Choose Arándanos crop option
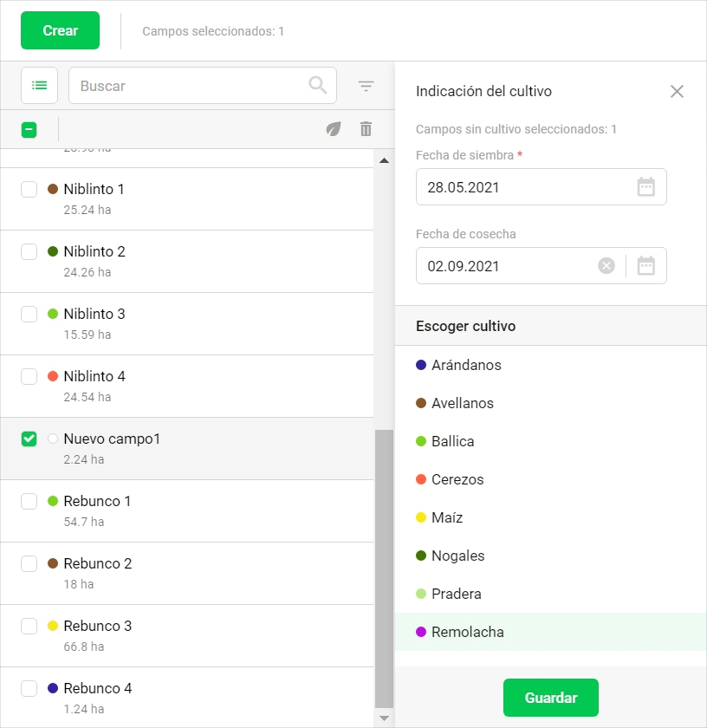Image resolution: width=707 pixels, height=728 pixels. tap(466, 365)
